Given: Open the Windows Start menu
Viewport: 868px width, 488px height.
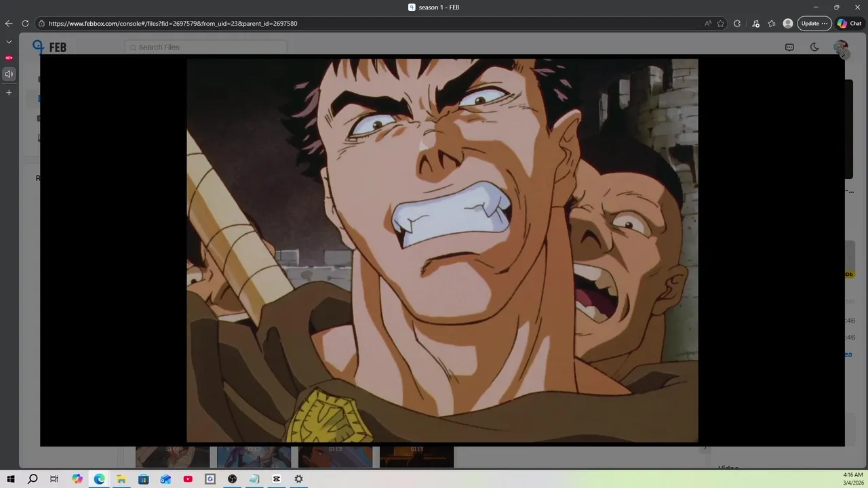Looking at the screenshot, I should click(x=11, y=479).
